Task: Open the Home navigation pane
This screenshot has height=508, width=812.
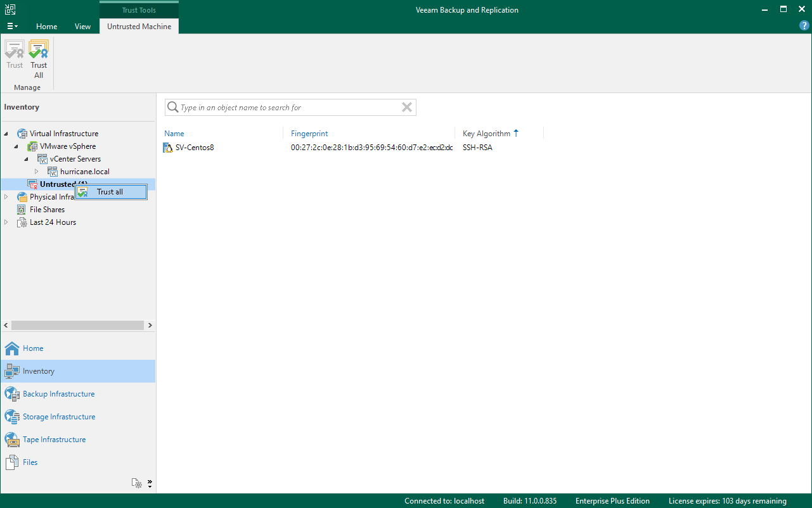Action: [78, 348]
